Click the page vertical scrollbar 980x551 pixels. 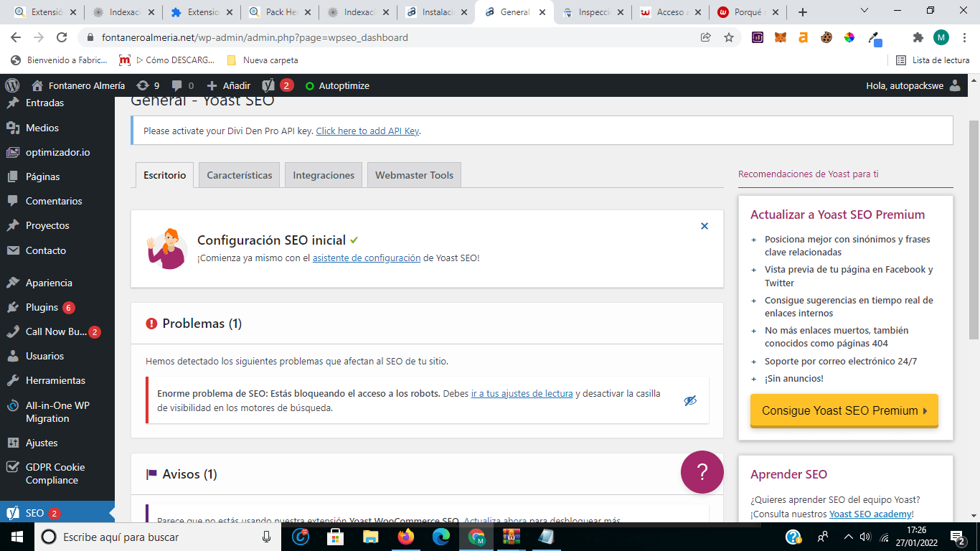tap(974, 230)
